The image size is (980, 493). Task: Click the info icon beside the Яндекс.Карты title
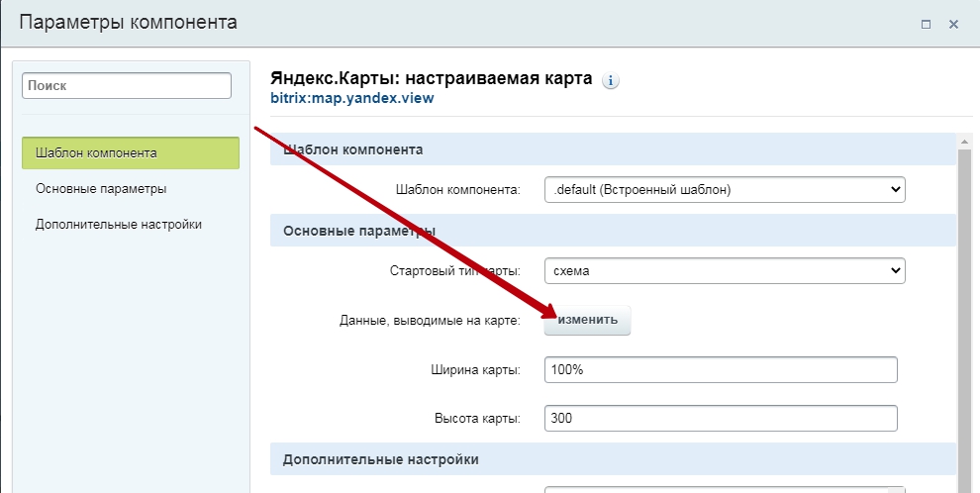click(611, 81)
